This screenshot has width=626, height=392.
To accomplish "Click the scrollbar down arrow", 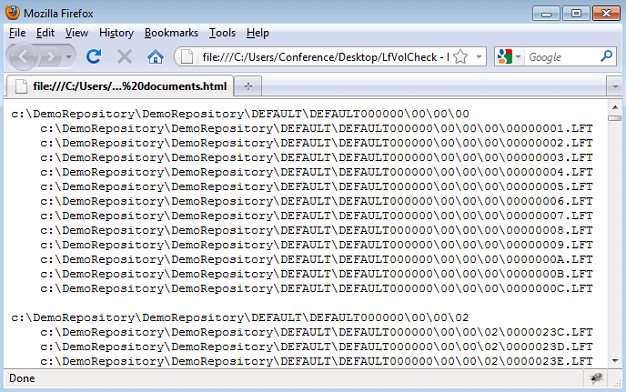I will click(x=615, y=361).
